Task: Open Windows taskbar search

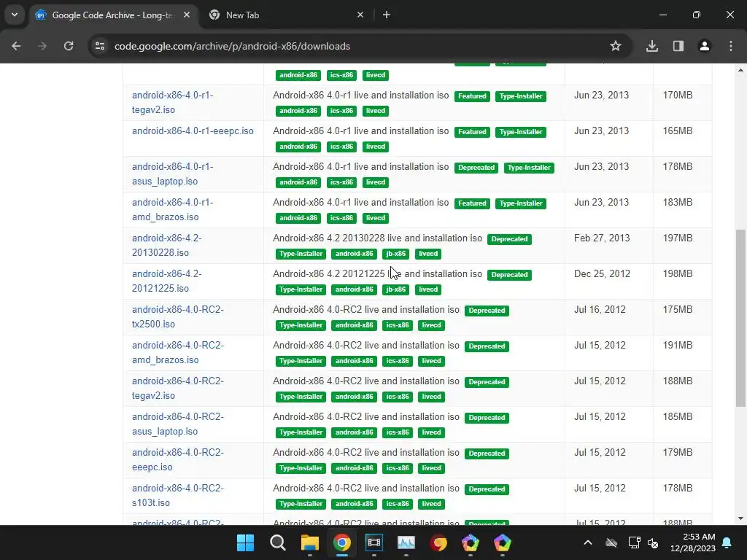Action: point(278,542)
